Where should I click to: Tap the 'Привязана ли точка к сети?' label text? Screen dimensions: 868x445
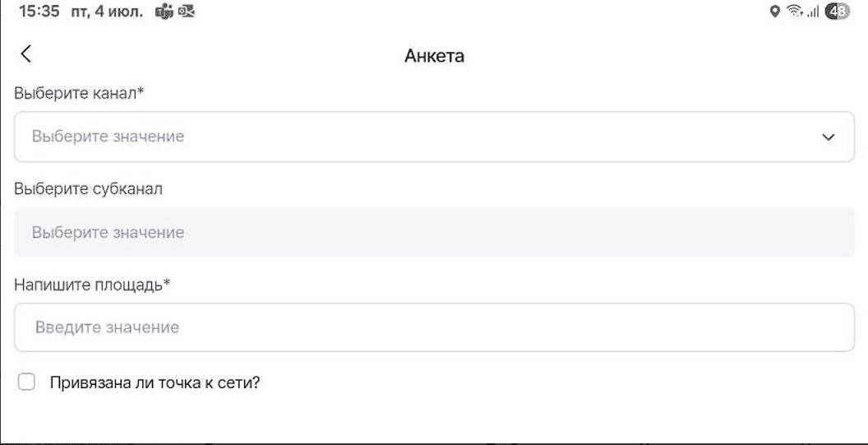tap(155, 382)
